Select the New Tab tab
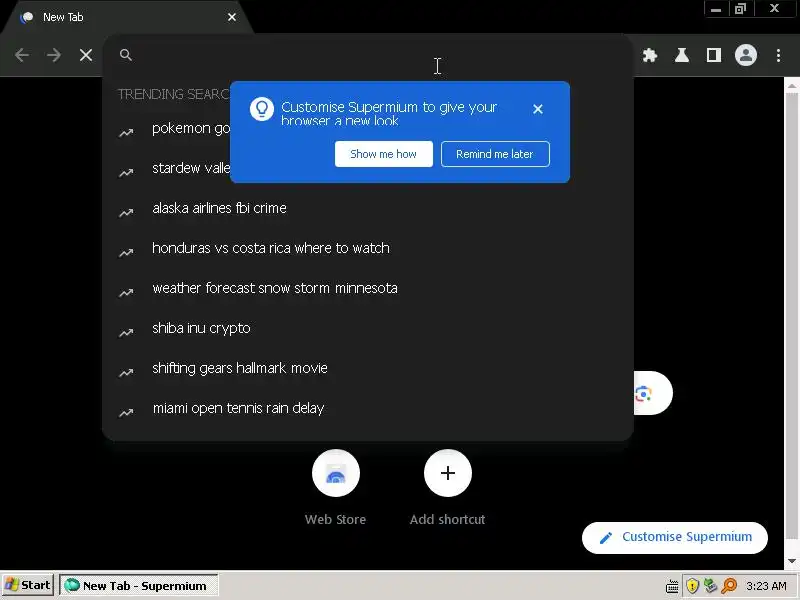 tap(125, 17)
